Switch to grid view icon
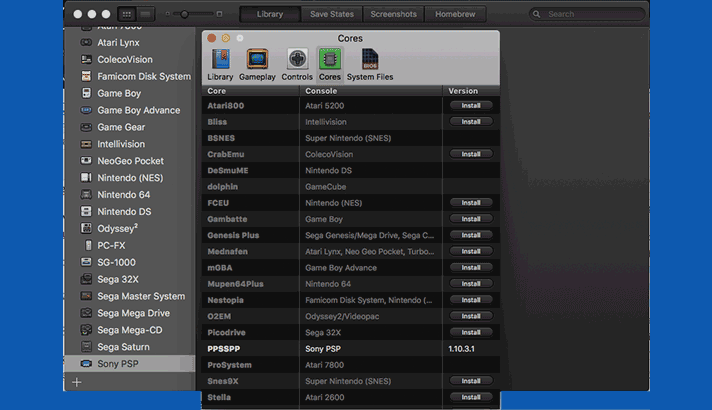This screenshot has width=712, height=410. (127, 14)
